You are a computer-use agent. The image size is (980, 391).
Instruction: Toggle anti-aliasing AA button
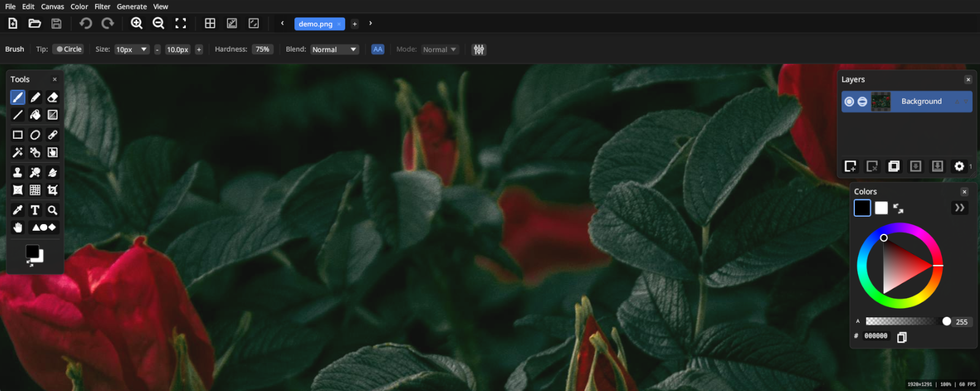click(378, 49)
